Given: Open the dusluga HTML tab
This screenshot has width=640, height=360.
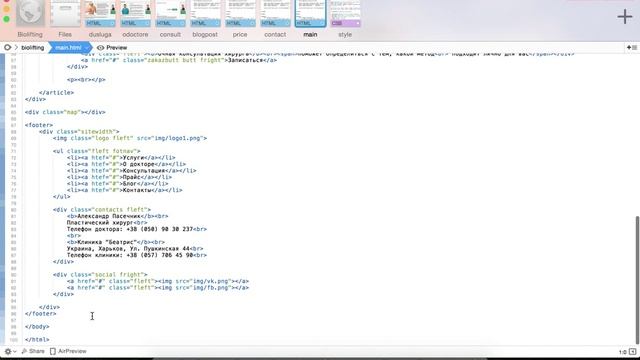Looking at the screenshot, I should point(100,13).
